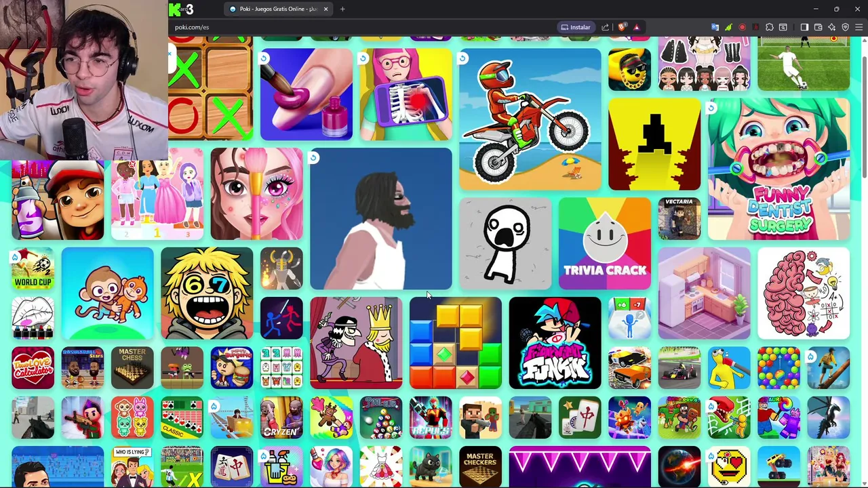868x488 pixels.
Task: Click the Brave VPN shield icon
Action: click(x=845, y=27)
